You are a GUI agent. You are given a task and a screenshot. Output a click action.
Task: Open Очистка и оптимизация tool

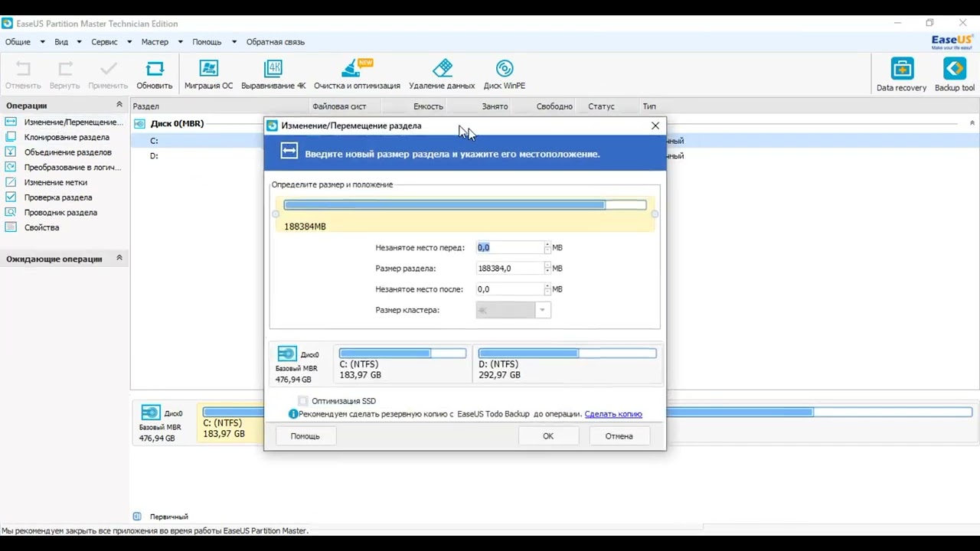[x=357, y=75]
